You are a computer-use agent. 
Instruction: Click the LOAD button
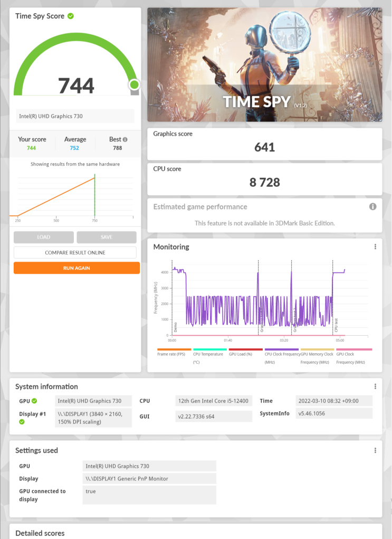coord(44,237)
